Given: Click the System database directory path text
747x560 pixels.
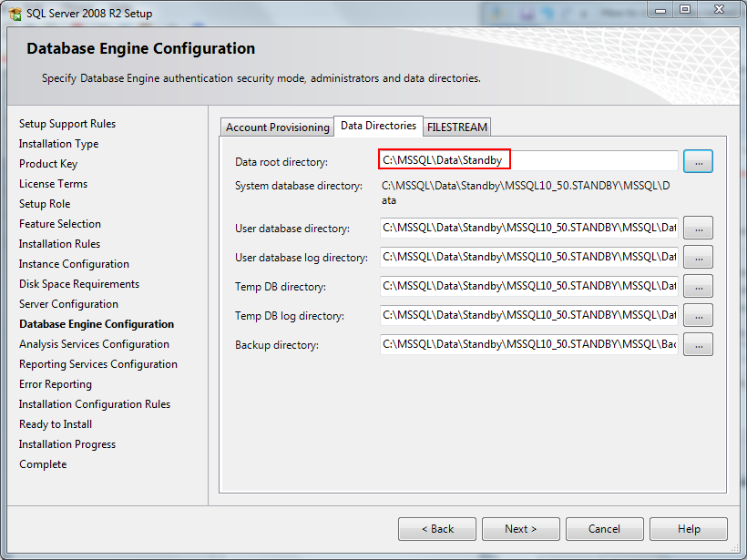Looking at the screenshot, I should (x=526, y=193).
